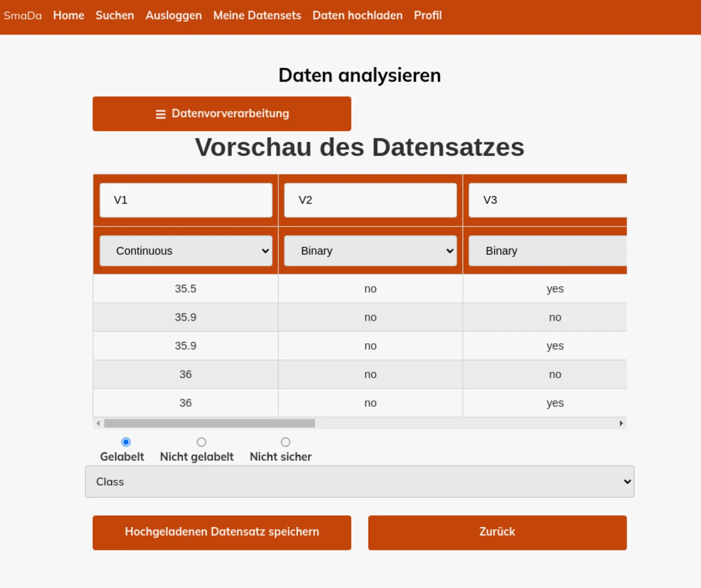
Task: Click the SmaDa brand logo link
Action: pyautogui.click(x=23, y=16)
